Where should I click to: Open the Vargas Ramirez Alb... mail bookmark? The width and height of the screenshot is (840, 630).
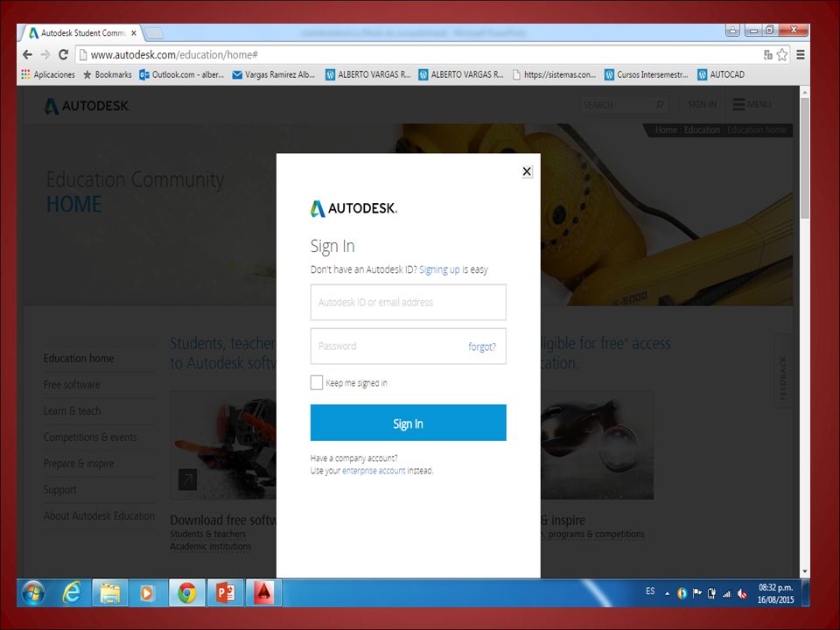pyautogui.click(x=273, y=74)
